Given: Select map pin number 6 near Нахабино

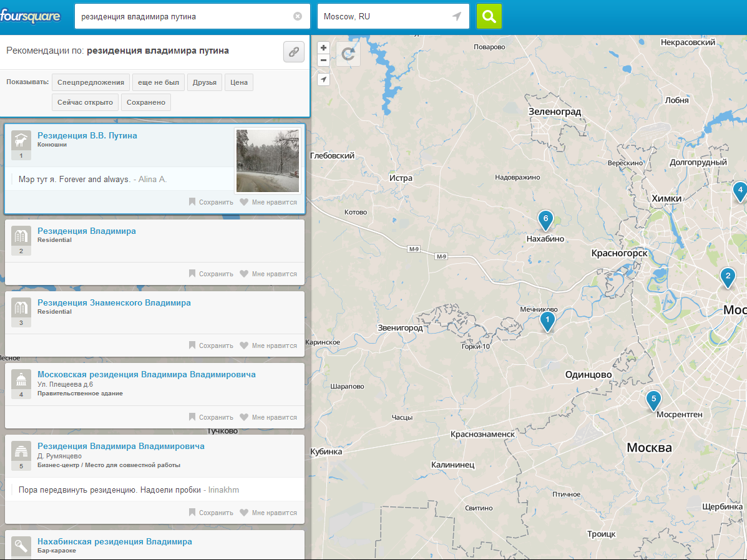Looking at the screenshot, I should 545,219.
